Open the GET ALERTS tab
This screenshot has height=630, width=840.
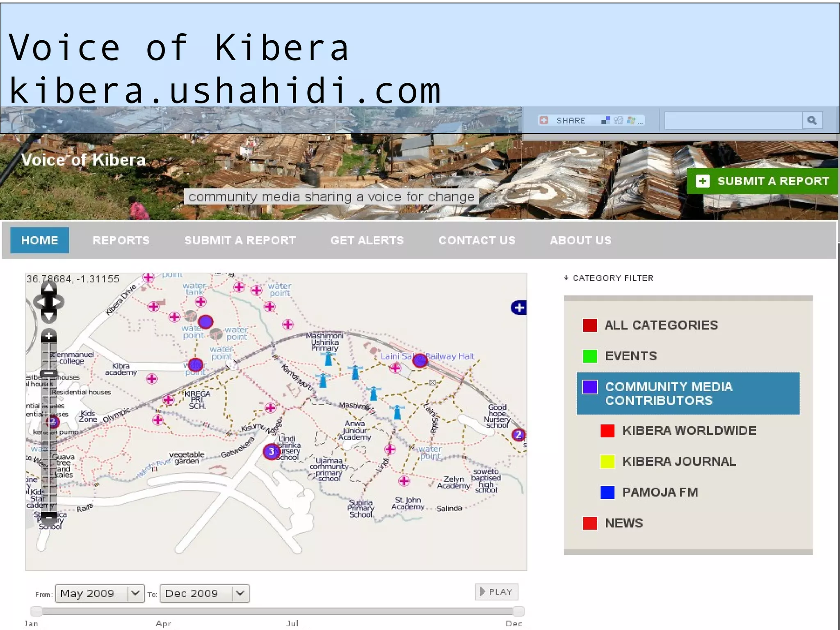coord(367,240)
